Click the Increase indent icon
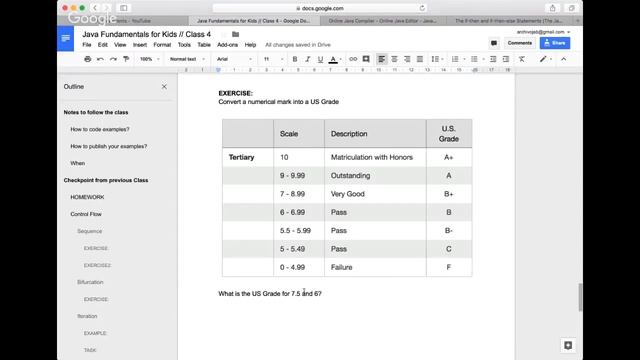 (506, 59)
